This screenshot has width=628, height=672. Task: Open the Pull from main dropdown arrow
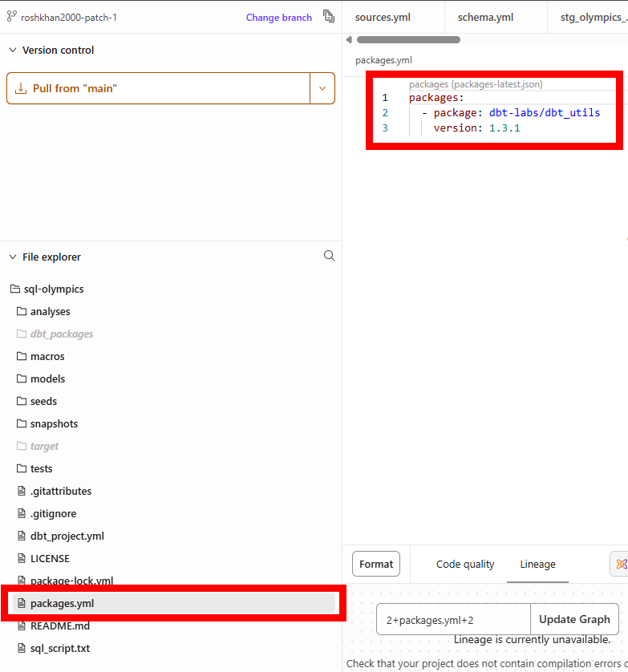322,88
